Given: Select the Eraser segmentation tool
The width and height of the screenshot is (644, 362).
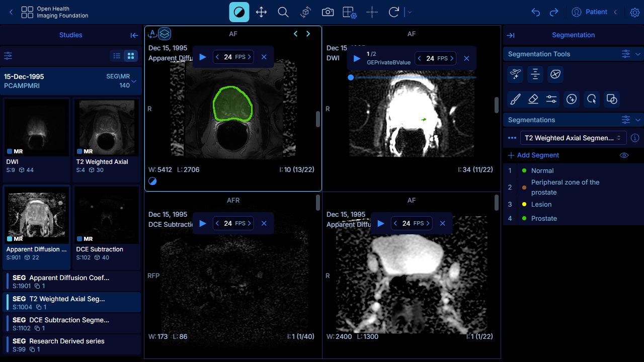Looking at the screenshot, I should click(534, 99).
